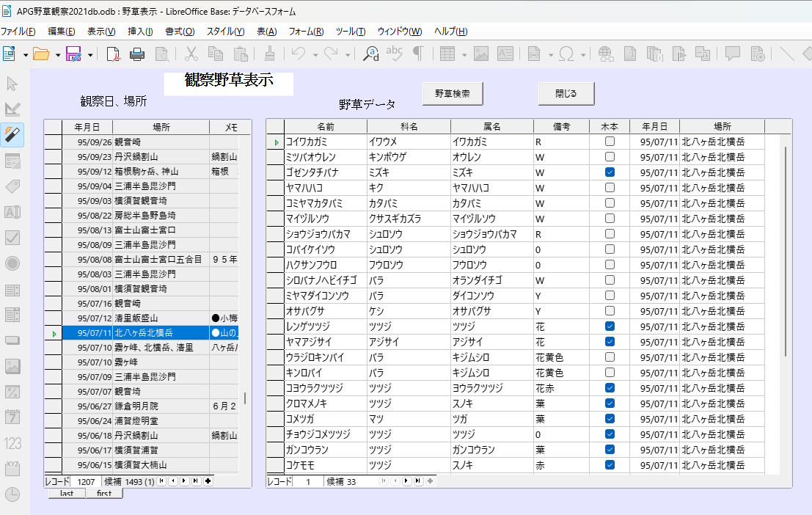This screenshot has height=515, width=812.
Task: Click the first button below left table
Action: pos(104,493)
